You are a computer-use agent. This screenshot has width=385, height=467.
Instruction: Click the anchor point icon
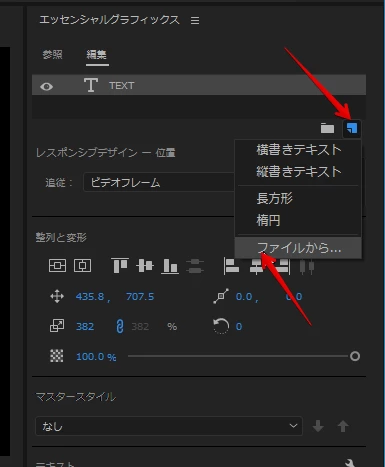coord(221,296)
